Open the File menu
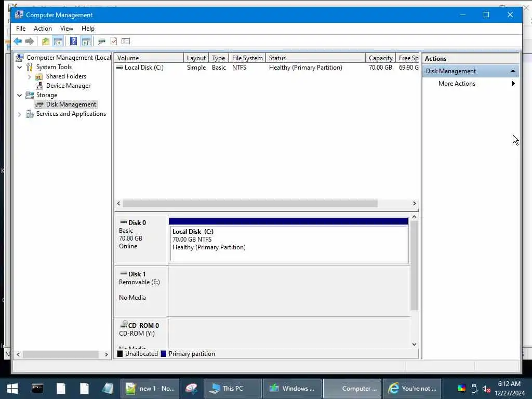Viewport: 532px width, 399px height. coord(21,29)
